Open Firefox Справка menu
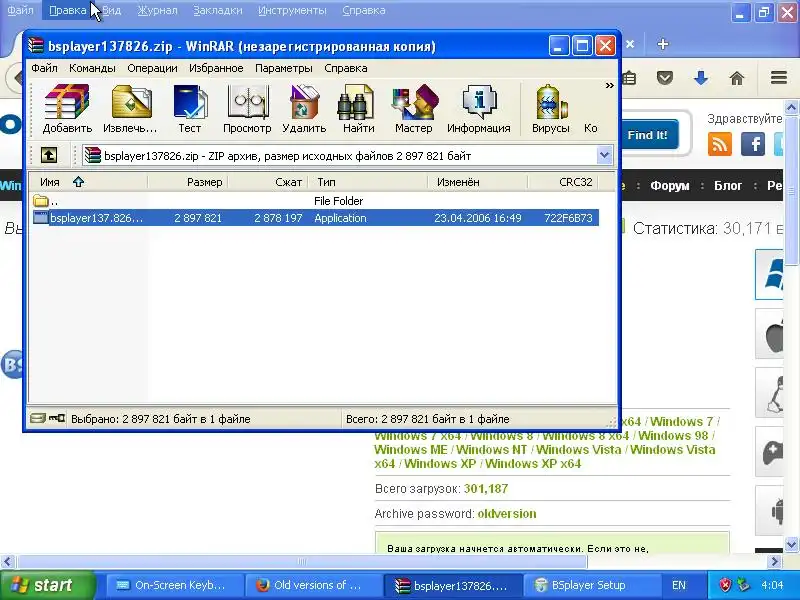This screenshot has height=600, width=800. point(364,10)
